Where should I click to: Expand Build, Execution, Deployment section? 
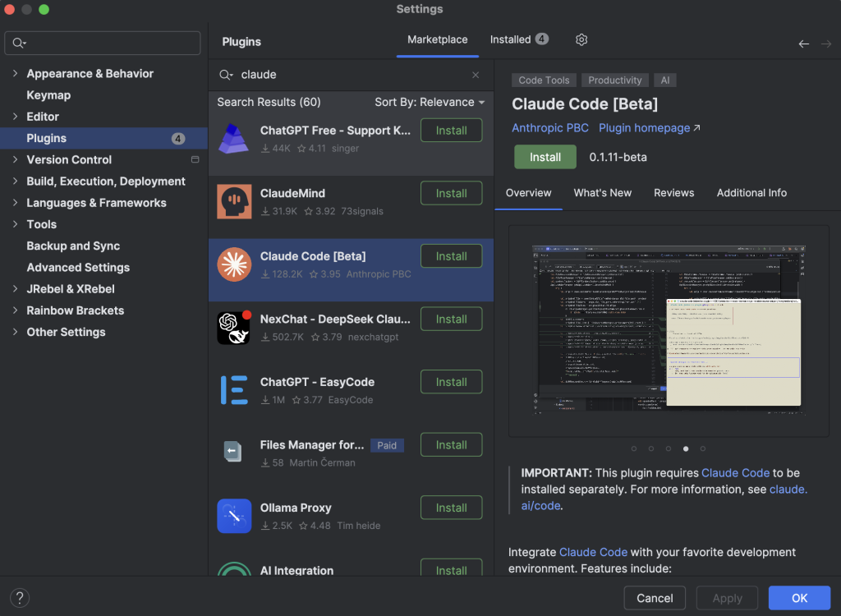(x=15, y=181)
